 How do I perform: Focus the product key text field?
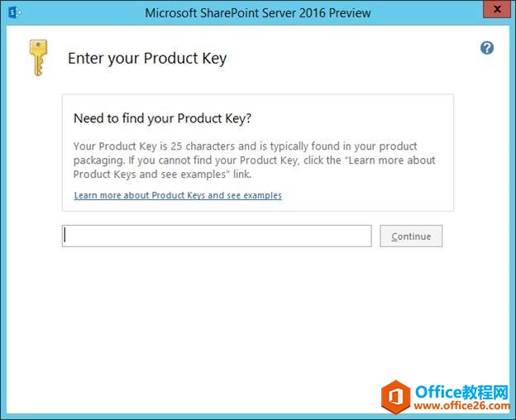(x=217, y=236)
